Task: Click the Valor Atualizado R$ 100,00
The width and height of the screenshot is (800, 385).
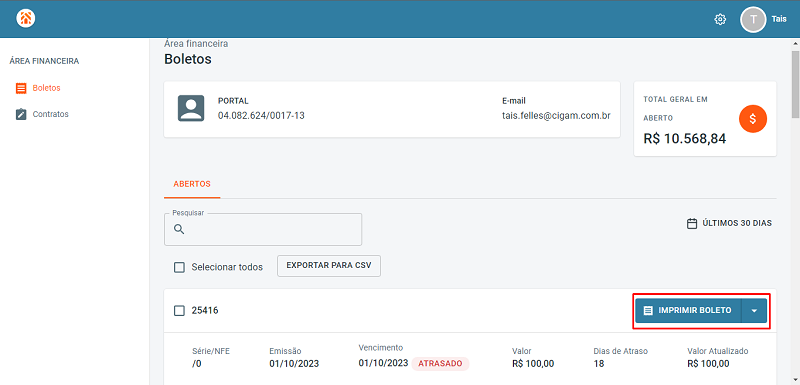Action: pos(708,364)
